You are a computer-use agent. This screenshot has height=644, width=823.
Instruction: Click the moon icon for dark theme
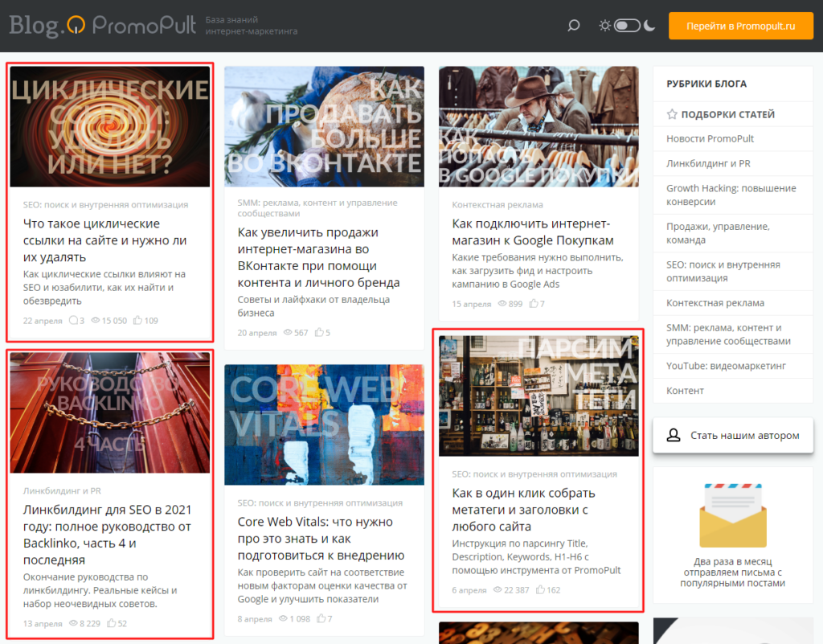(x=649, y=26)
